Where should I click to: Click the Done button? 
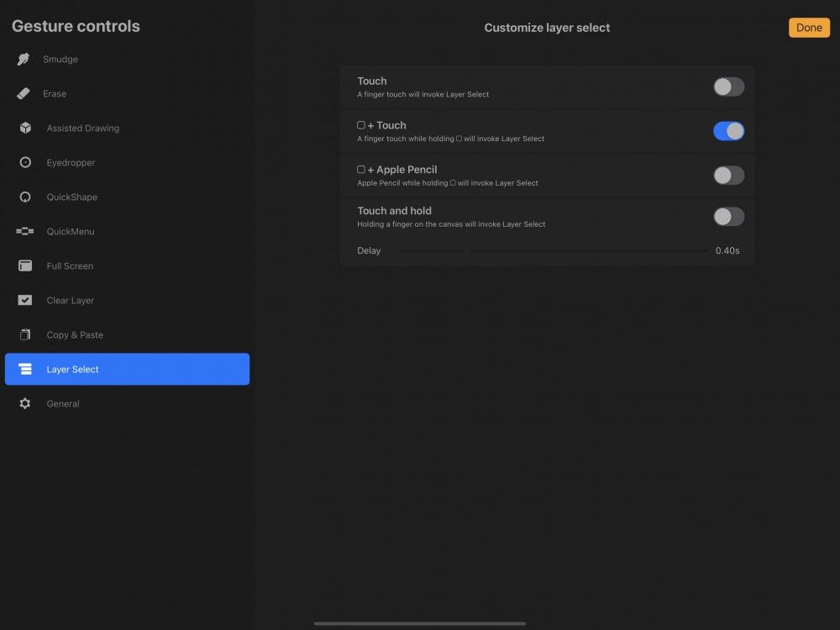pos(808,27)
